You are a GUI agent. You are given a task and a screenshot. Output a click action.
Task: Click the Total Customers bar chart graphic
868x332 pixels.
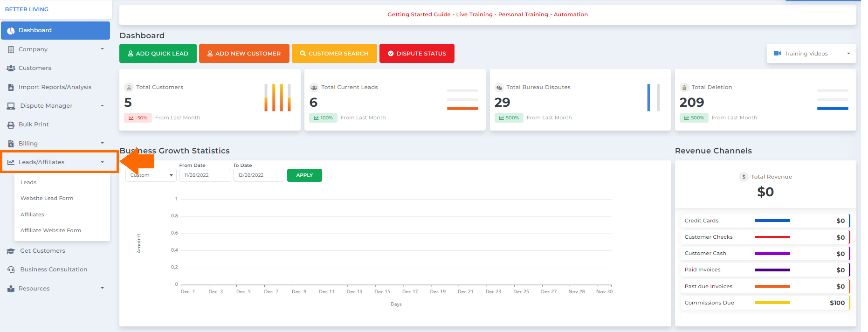pos(277,97)
